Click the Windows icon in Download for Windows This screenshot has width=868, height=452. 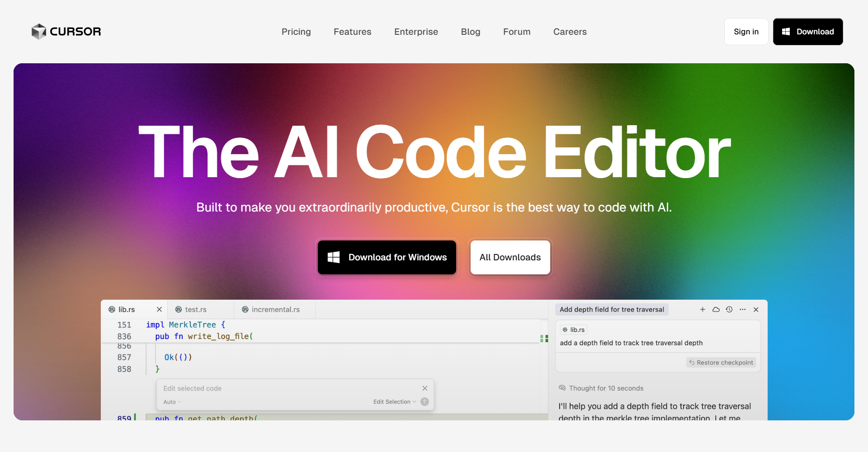pos(334,257)
